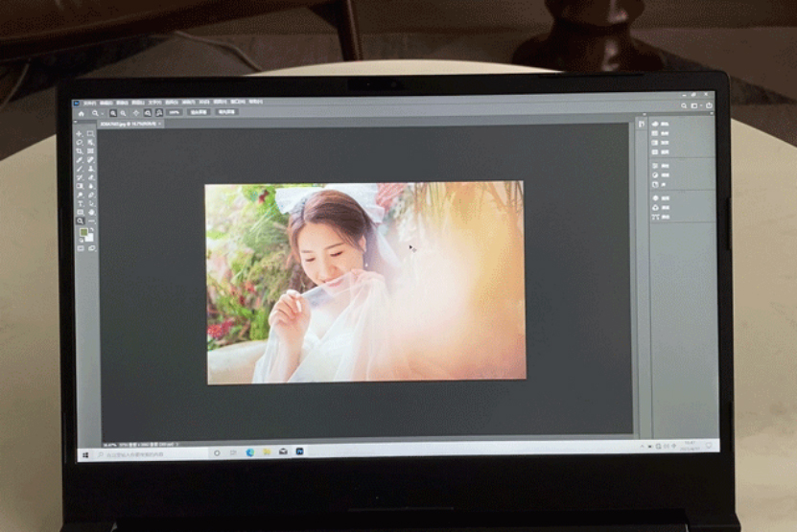Close the open document tab
The image size is (797, 532).
pyautogui.click(x=159, y=124)
